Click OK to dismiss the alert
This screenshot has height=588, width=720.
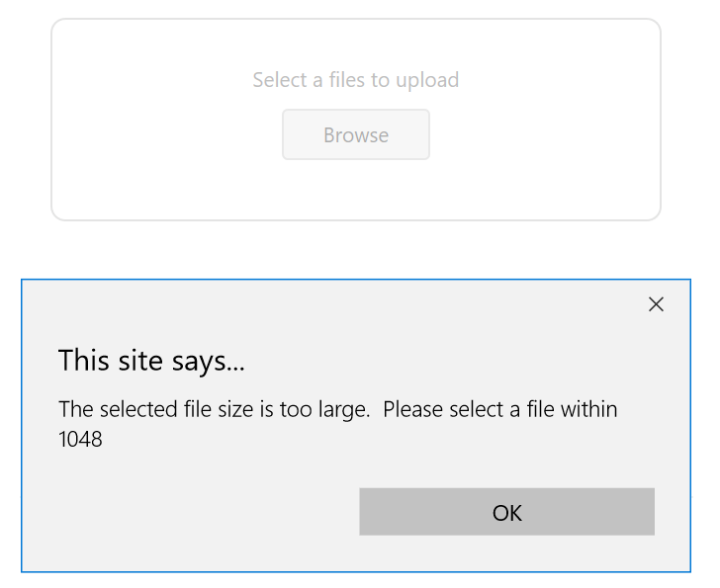pos(506,512)
